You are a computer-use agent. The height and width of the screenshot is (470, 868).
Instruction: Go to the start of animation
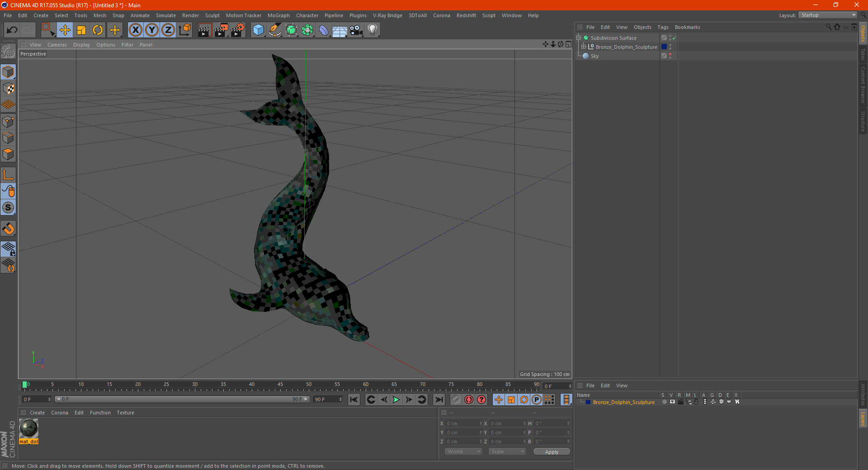pyautogui.click(x=354, y=399)
